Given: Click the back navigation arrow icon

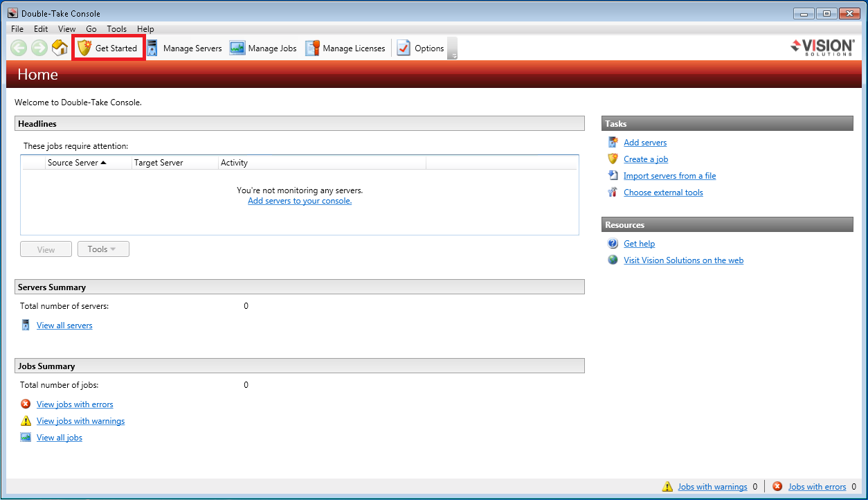Looking at the screenshot, I should (x=19, y=48).
